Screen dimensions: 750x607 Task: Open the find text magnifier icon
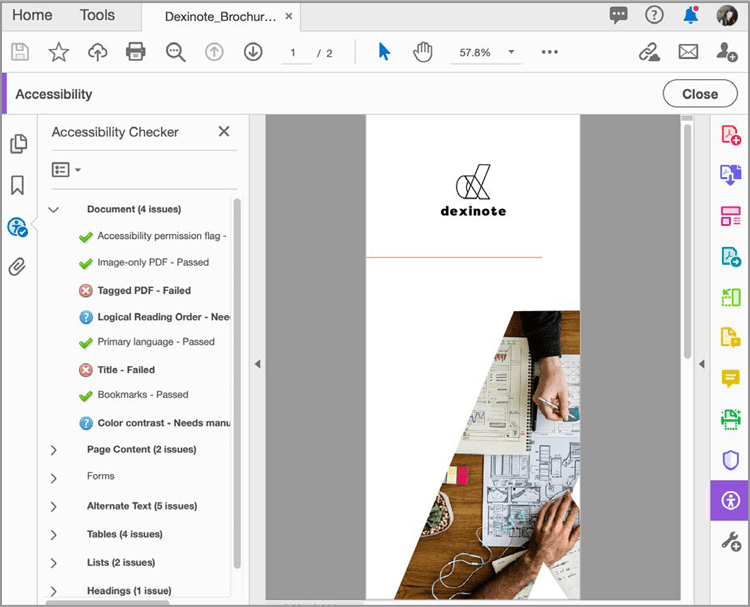coord(175,52)
